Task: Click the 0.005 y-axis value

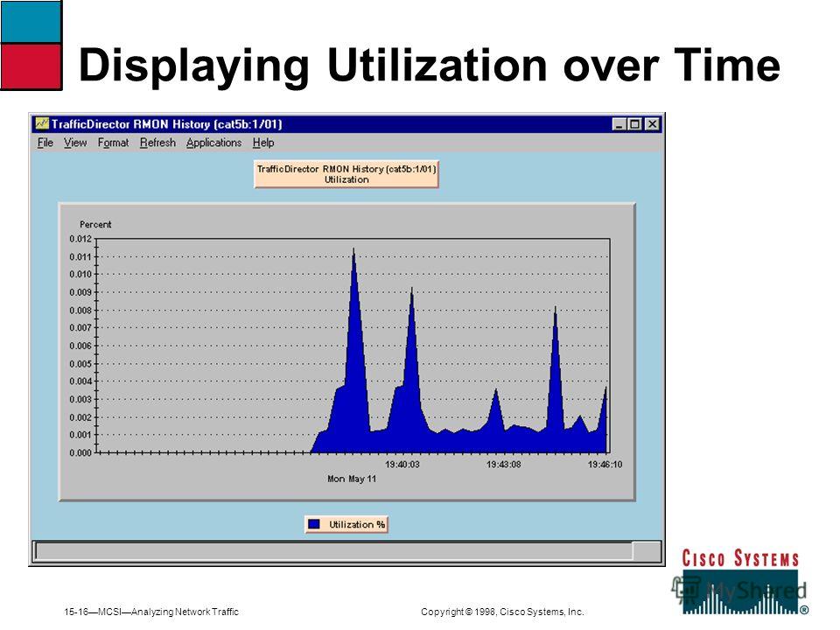Action: [x=80, y=364]
